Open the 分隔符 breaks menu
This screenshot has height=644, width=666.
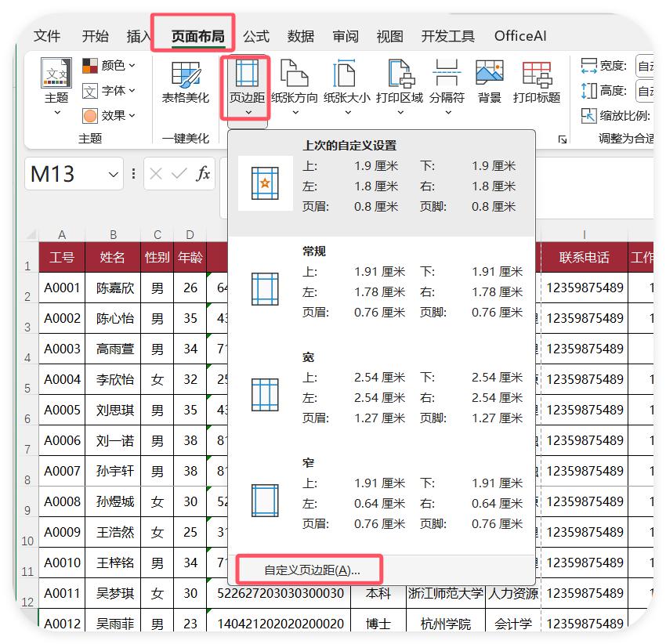point(447,87)
